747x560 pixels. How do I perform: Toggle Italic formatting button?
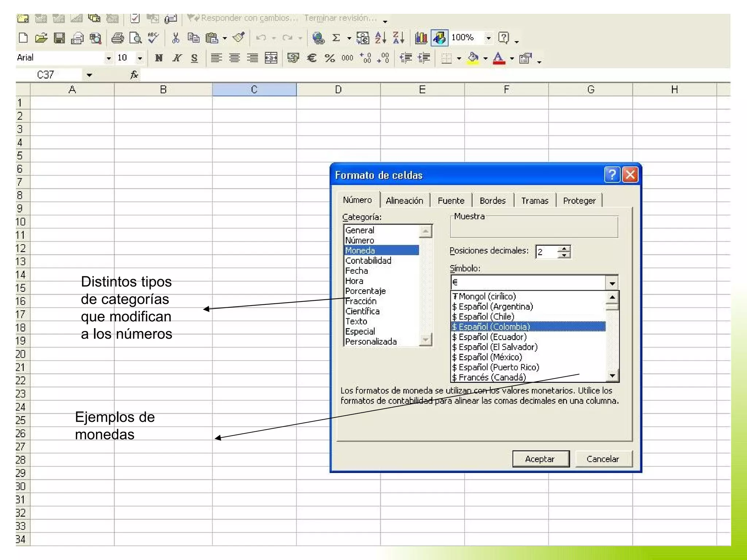click(x=177, y=58)
